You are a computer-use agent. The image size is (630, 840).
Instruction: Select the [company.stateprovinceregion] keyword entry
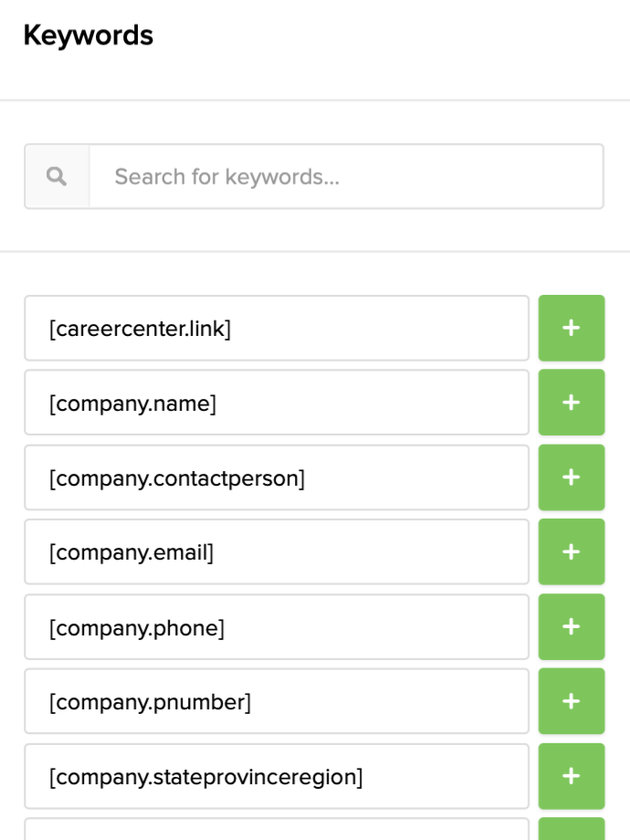(x=274, y=775)
